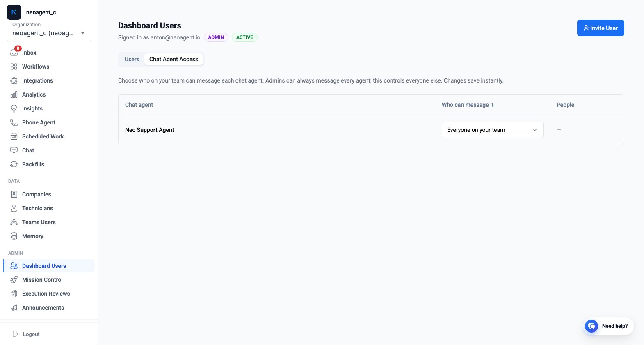
Task: Click the "Signed in as anton@neoagent.io" text
Action: tap(159, 37)
